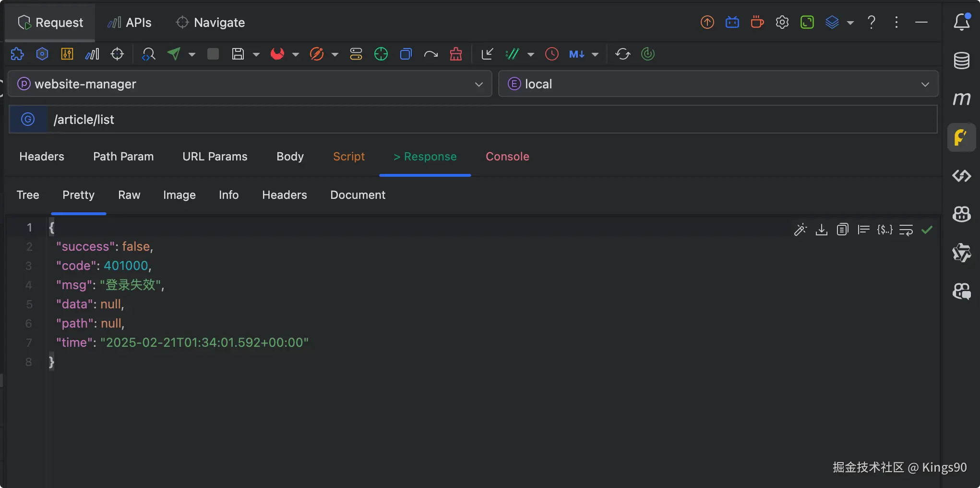Click the orange Postman-style icon

click(317, 54)
